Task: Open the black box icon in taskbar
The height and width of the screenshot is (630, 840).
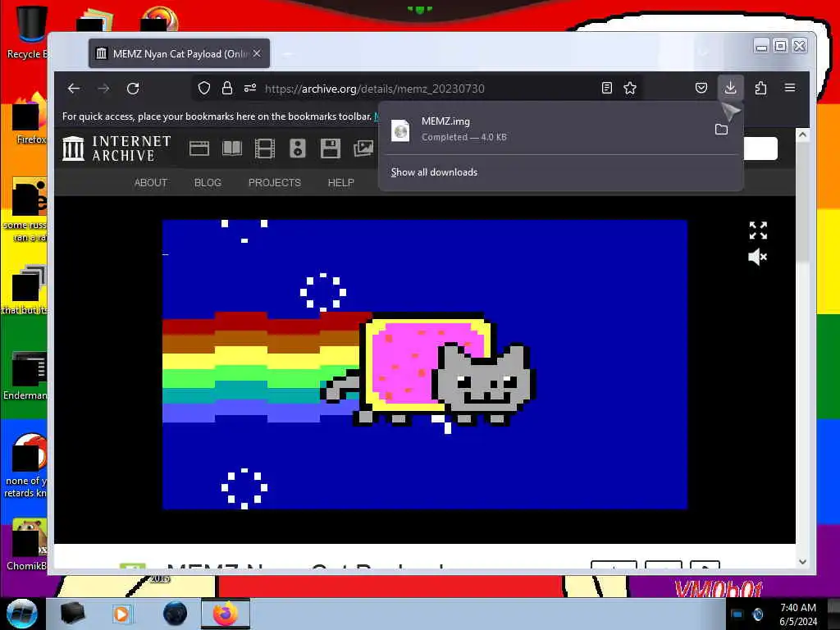Action: [x=72, y=614]
